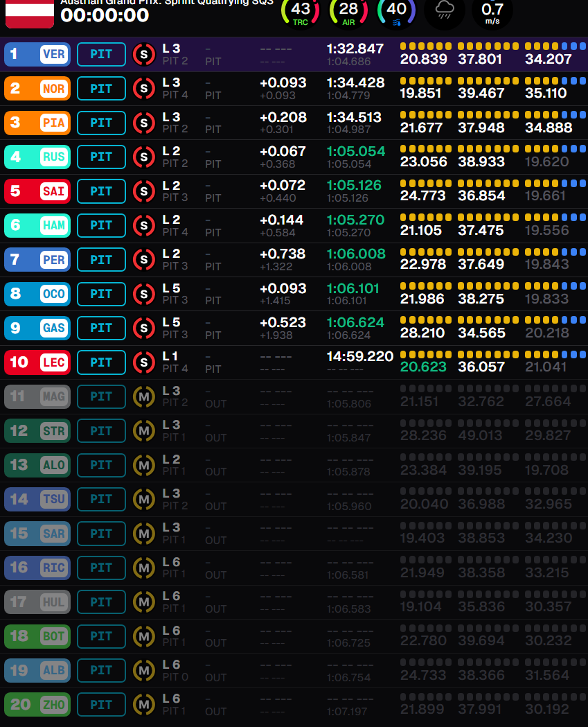Select driver badge 3 PIA

point(37,123)
